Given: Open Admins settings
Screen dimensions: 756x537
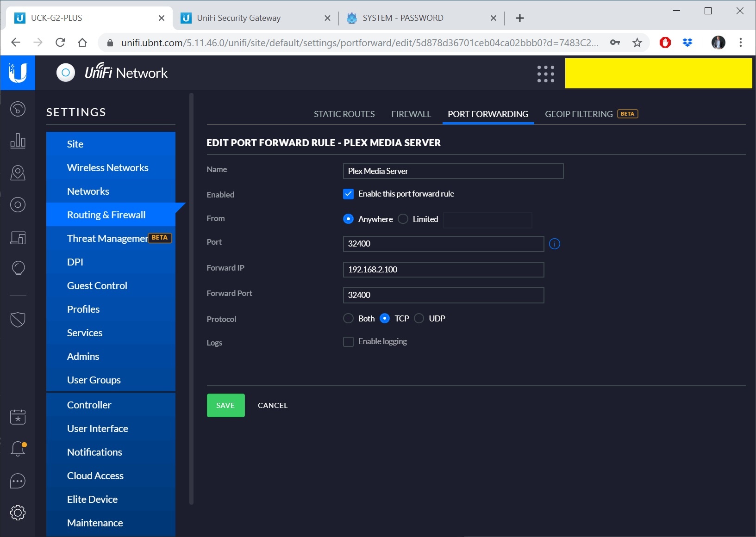Looking at the screenshot, I should coord(111,356).
